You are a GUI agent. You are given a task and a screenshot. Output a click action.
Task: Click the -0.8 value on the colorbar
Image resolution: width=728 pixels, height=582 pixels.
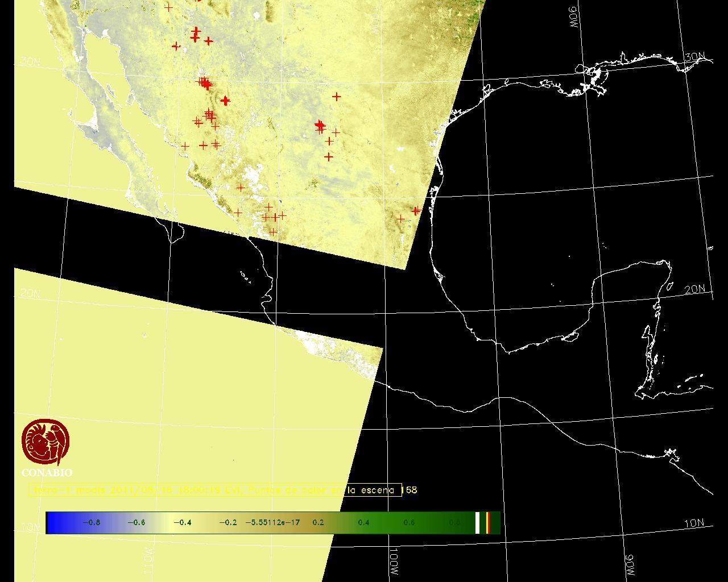(x=91, y=522)
